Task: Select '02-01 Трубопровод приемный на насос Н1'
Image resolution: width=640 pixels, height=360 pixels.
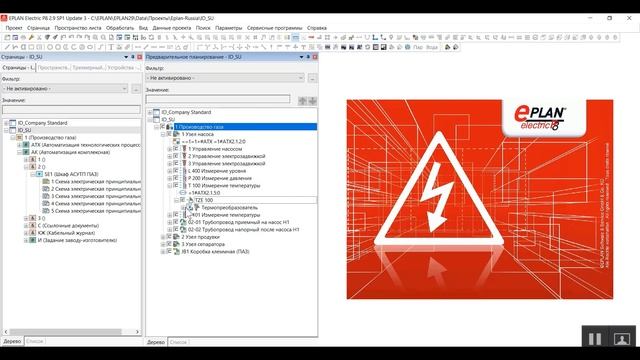Action: [238, 222]
